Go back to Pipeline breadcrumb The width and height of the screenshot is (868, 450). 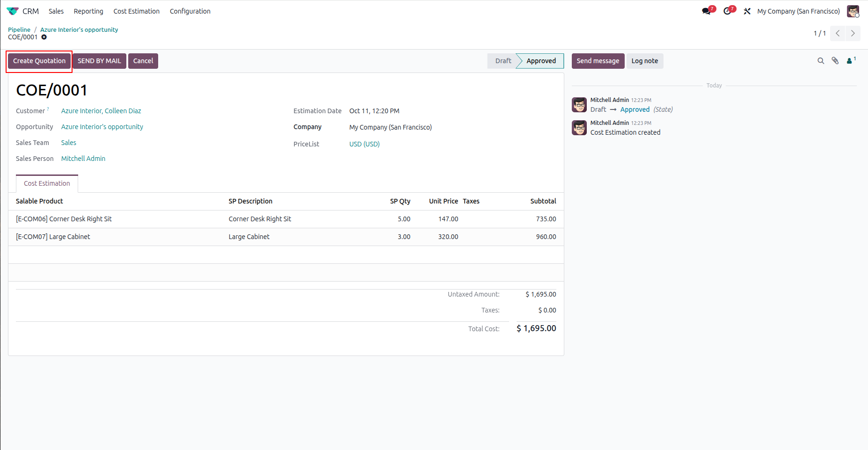pyautogui.click(x=19, y=29)
